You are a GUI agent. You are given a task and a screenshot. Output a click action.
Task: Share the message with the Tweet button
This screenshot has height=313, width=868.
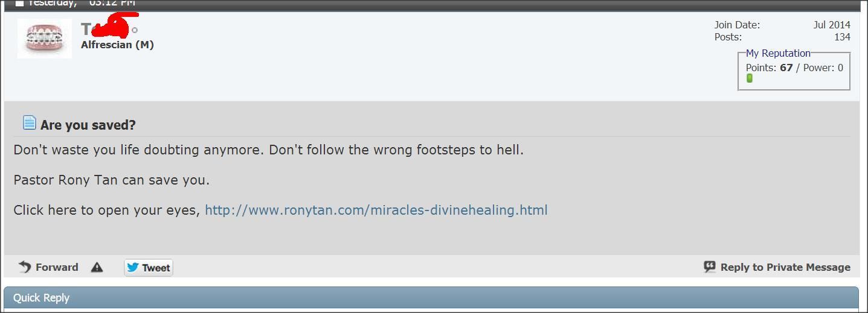point(149,267)
